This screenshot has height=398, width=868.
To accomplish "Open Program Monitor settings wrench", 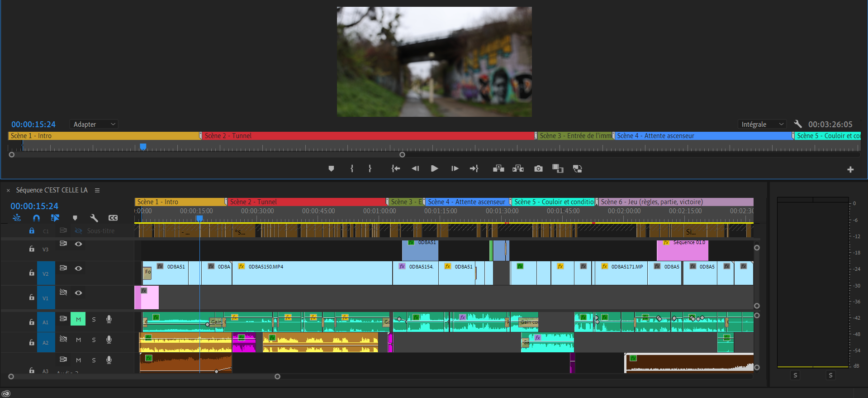I will (798, 124).
